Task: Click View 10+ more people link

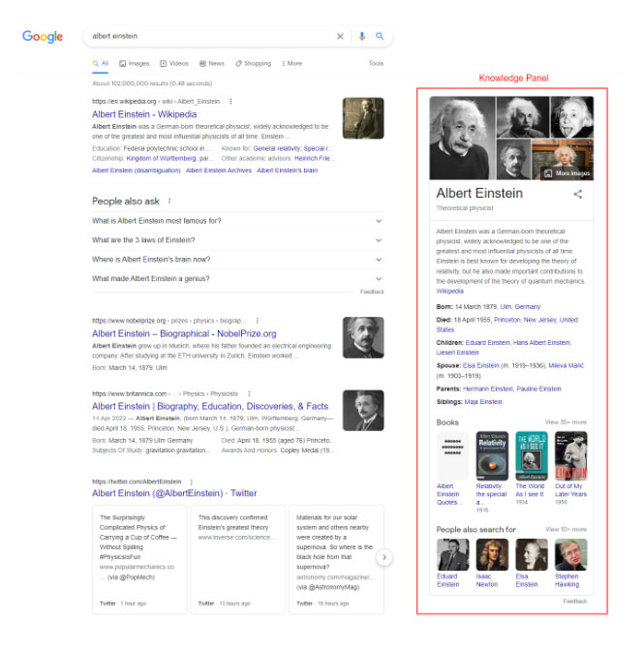Action: tap(567, 529)
